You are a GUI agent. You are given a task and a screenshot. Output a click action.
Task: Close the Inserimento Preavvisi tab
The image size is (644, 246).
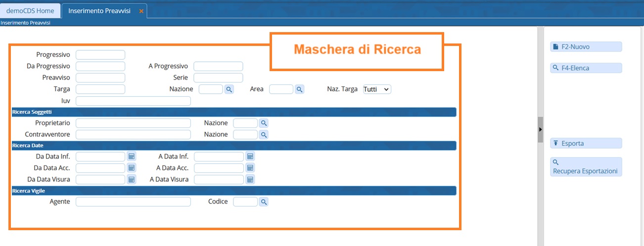[141, 11]
